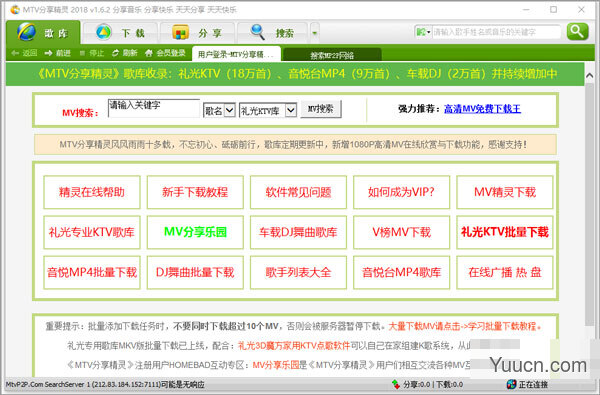Open 会员登录 member login
600x395 pixels.
coord(165,53)
